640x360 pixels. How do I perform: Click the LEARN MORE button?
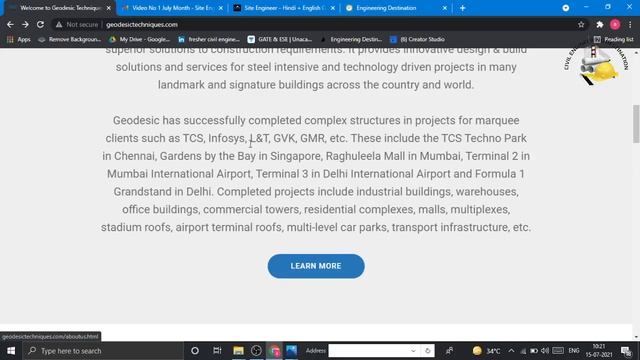pos(316,266)
